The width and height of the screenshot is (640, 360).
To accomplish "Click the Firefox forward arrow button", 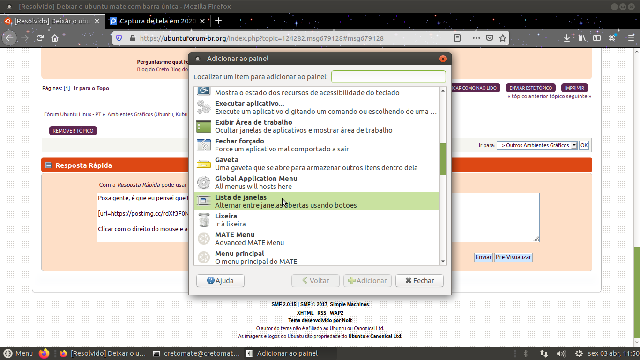I will click(x=25, y=38).
